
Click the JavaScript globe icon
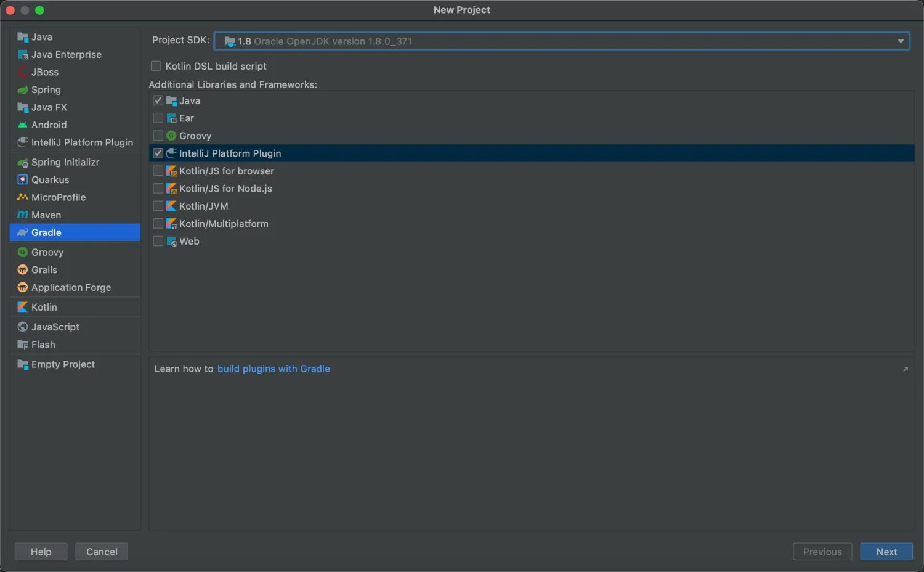(x=23, y=327)
